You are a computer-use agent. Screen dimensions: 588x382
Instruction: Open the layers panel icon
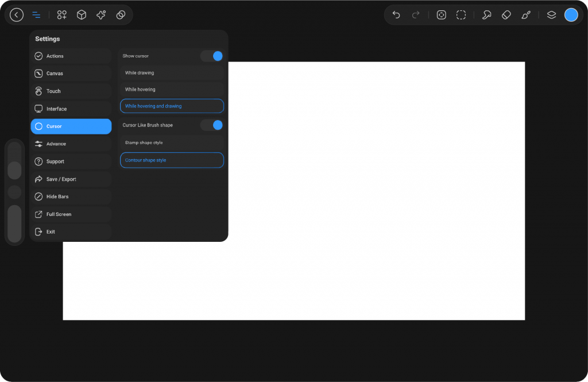pyautogui.click(x=551, y=15)
